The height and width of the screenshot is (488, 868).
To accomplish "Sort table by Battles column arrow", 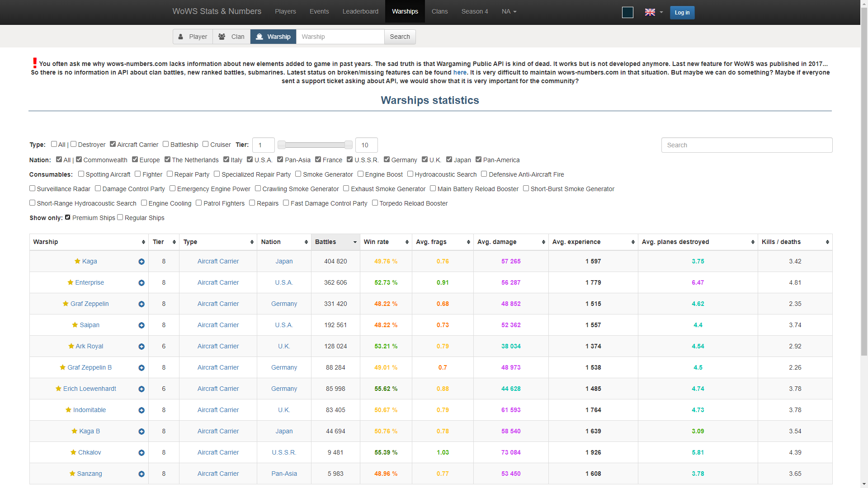I will (x=354, y=242).
